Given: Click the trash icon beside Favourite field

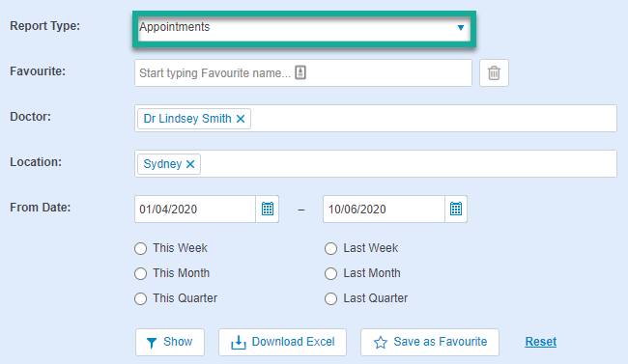Looking at the screenshot, I should [494, 72].
